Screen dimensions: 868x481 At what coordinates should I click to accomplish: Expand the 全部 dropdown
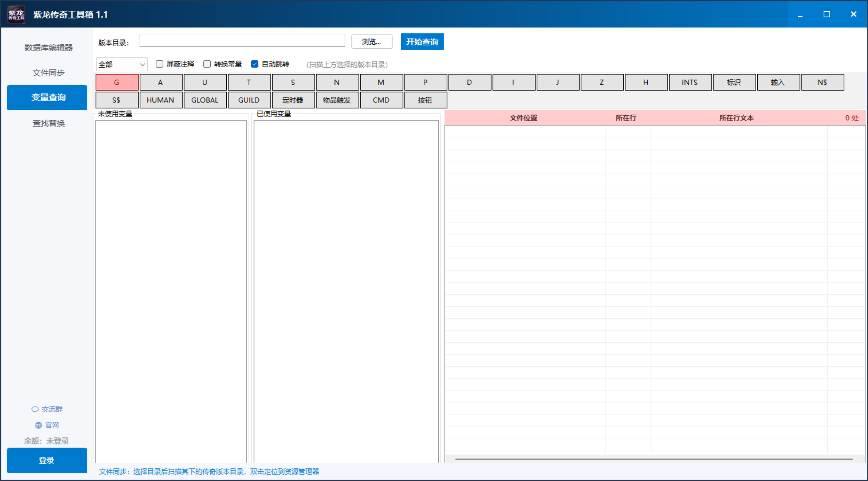coord(122,65)
